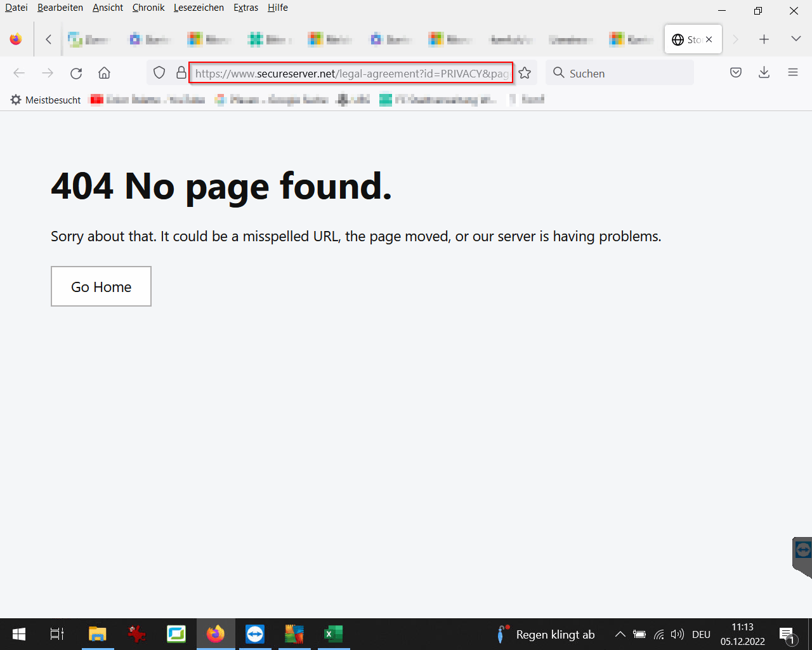Bookmark this page with the star
Screen dimensions: 812x650
coord(525,73)
